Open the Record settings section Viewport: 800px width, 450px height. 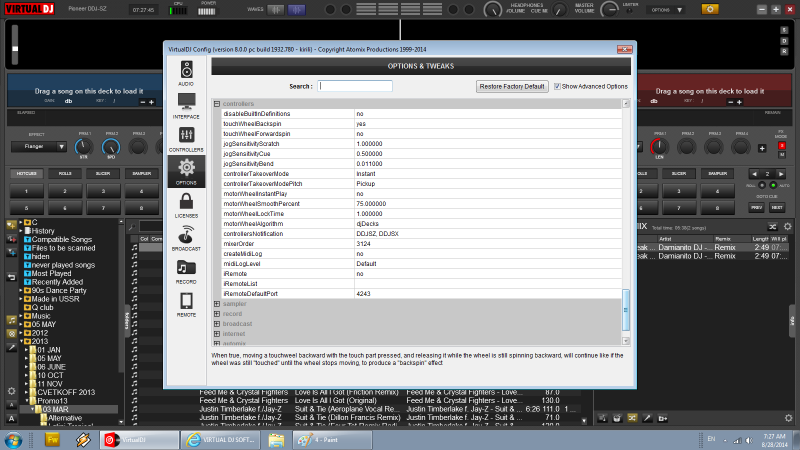(186, 270)
